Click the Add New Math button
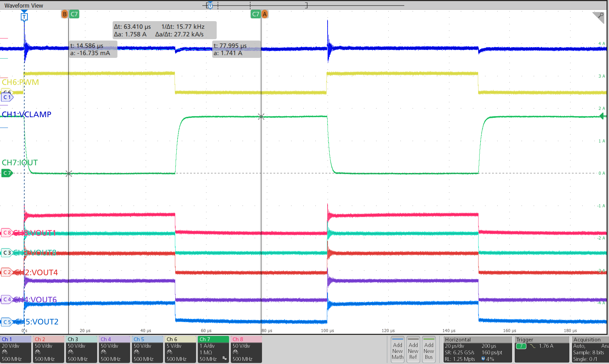This screenshot has height=364, width=609. pos(397,349)
